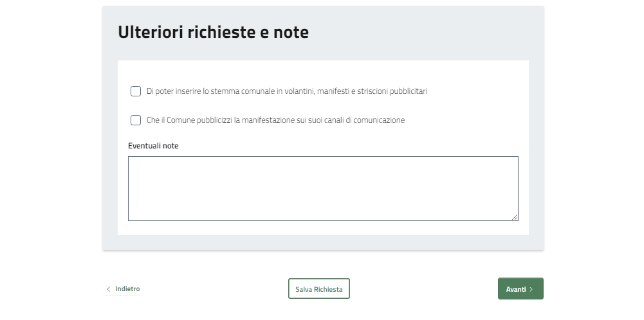Viewport: 644px width, 320px height.
Task: Focus the large empty notes box
Action: (x=323, y=188)
